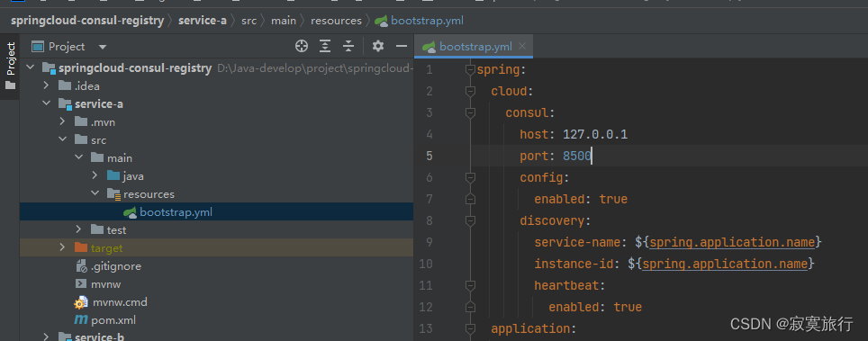Open the Project view dropdown

103,47
